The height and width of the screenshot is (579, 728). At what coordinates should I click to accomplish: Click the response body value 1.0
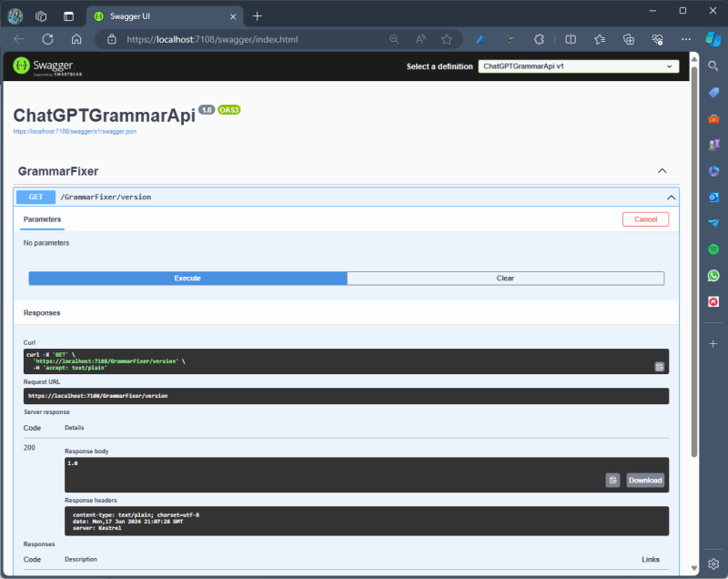pyautogui.click(x=73, y=463)
